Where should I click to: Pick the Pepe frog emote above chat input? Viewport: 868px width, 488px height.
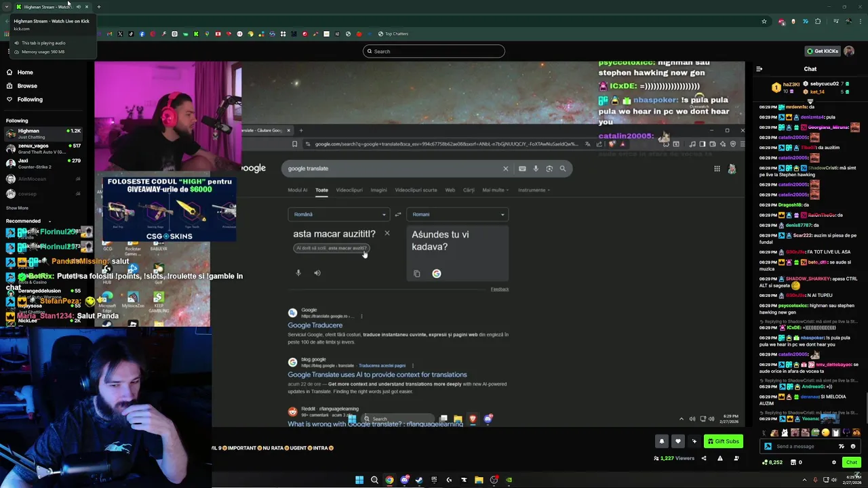click(815, 432)
